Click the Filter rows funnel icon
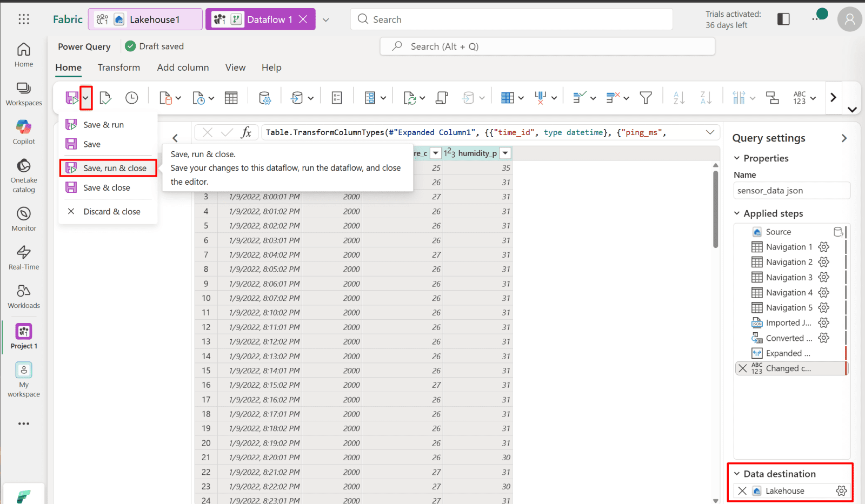Image resolution: width=865 pixels, height=504 pixels. [x=646, y=98]
